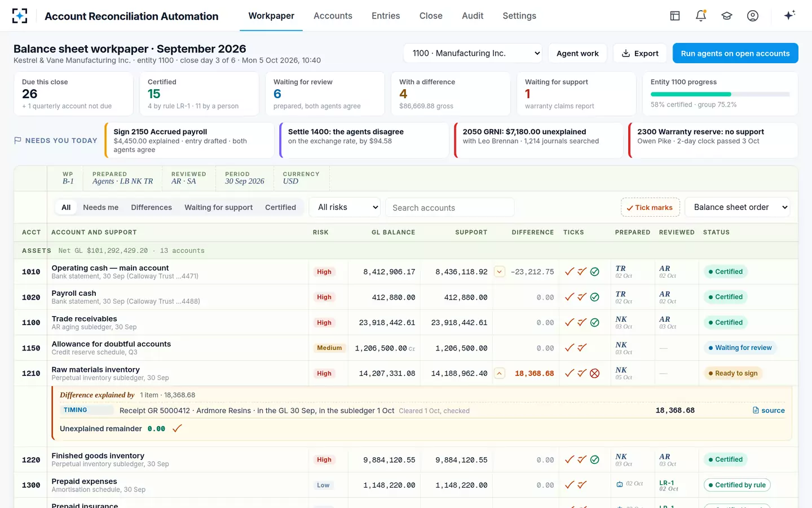This screenshot has width=812, height=508.
Task: Open the AI sparkle assistant icon
Action: pyautogui.click(x=789, y=15)
